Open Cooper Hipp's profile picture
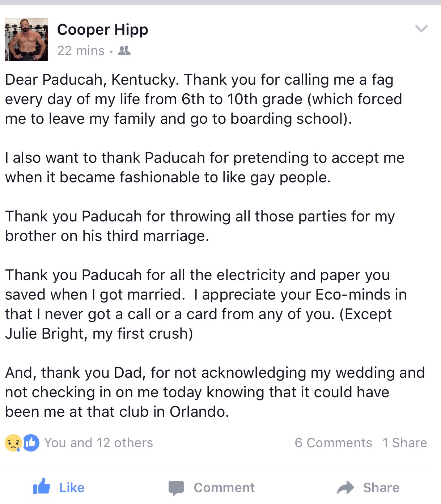Viewport: 441px width, 504px height. pyautogui.click(x=26, y=39)
